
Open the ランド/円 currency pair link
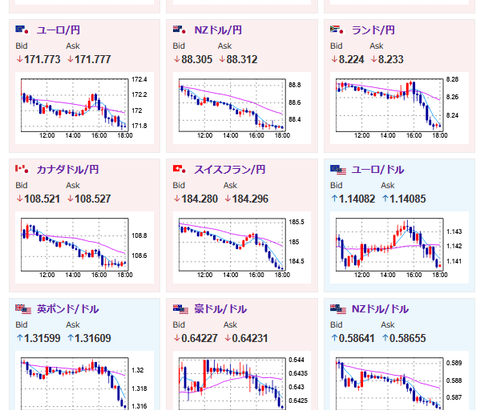[373, 30]
